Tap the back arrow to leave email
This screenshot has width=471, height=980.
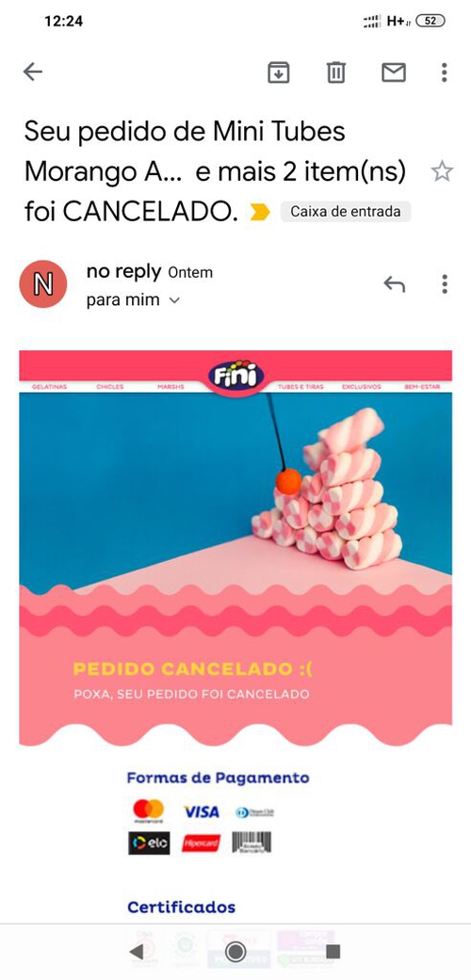point(33,72)
